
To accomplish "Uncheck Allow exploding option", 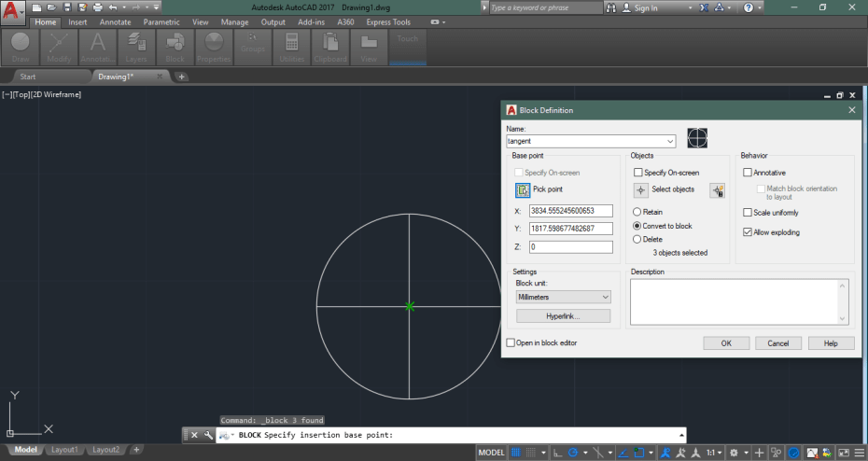I will click(x=748, y=232).
